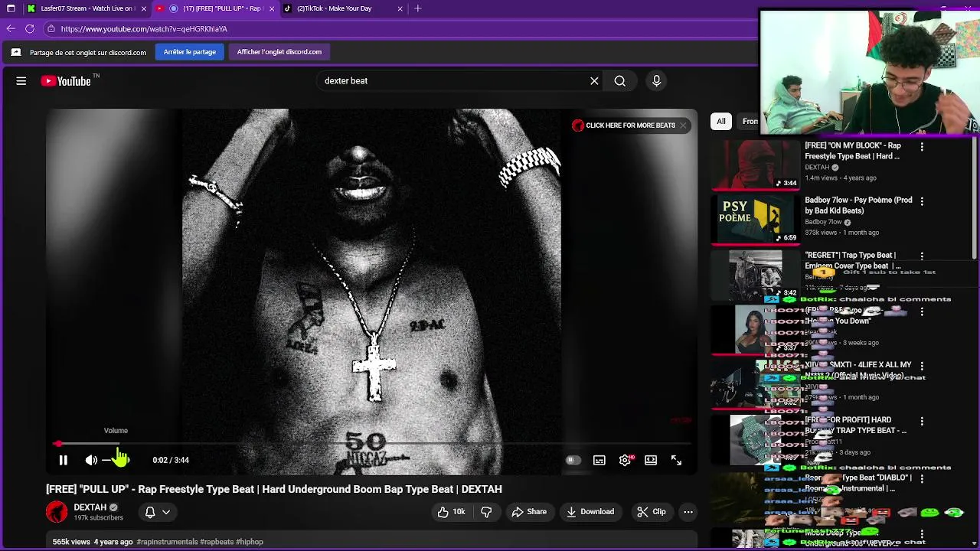
Task: Click 'Arrêter le partage' button
Action: point(190,52)
